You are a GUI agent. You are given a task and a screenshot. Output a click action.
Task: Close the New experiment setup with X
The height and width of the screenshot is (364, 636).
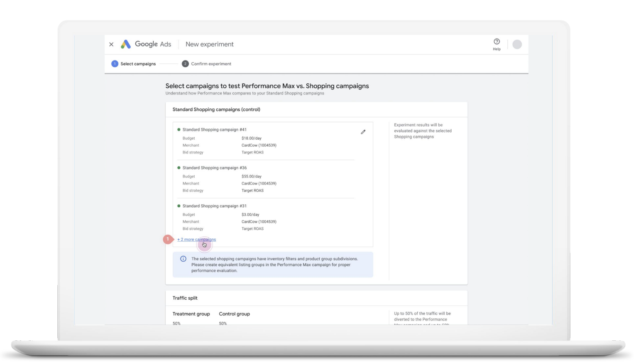(111, 44)
